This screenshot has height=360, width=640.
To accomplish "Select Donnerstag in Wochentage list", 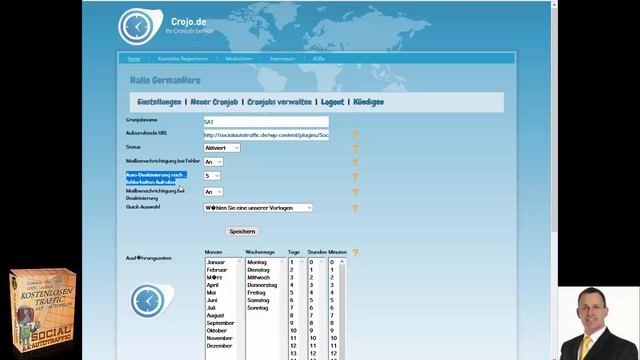I will (x=262, y=285).
